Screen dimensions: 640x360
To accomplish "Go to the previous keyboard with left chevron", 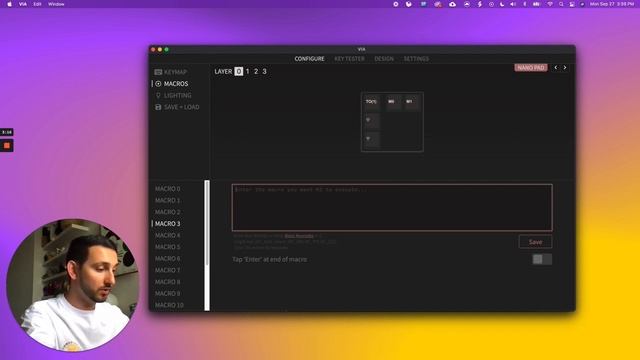I will tap(556, 67).
